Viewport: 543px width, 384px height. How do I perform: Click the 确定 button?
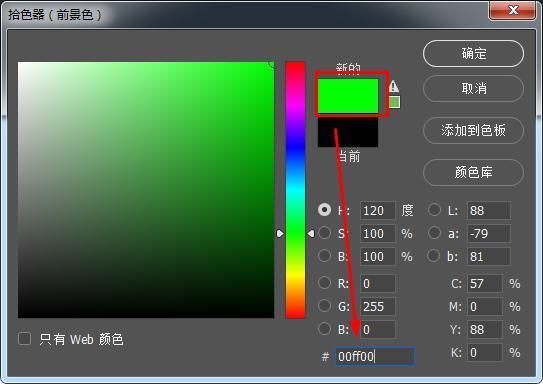tap(473, 54)
